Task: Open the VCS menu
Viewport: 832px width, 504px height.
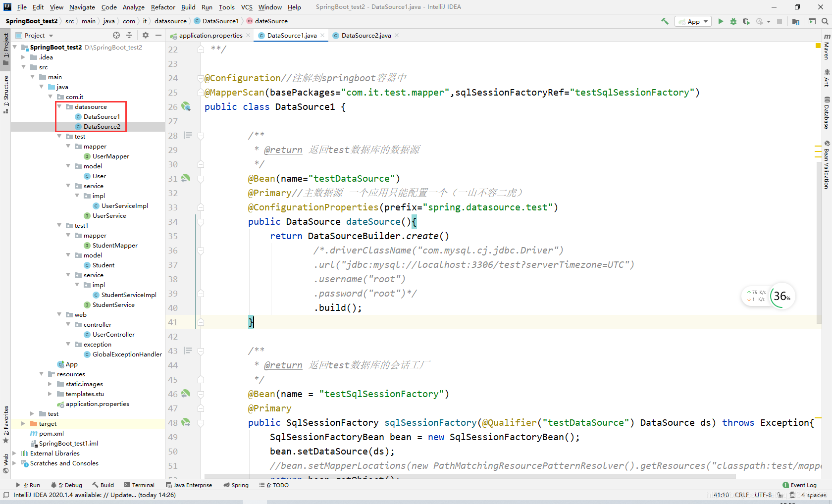Action: (247, 7)
